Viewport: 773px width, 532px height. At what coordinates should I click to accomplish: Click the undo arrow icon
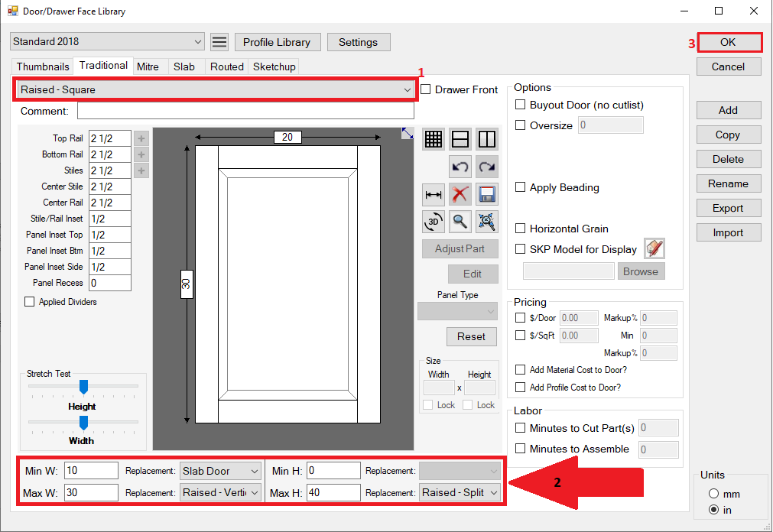(x=460, y=167)
